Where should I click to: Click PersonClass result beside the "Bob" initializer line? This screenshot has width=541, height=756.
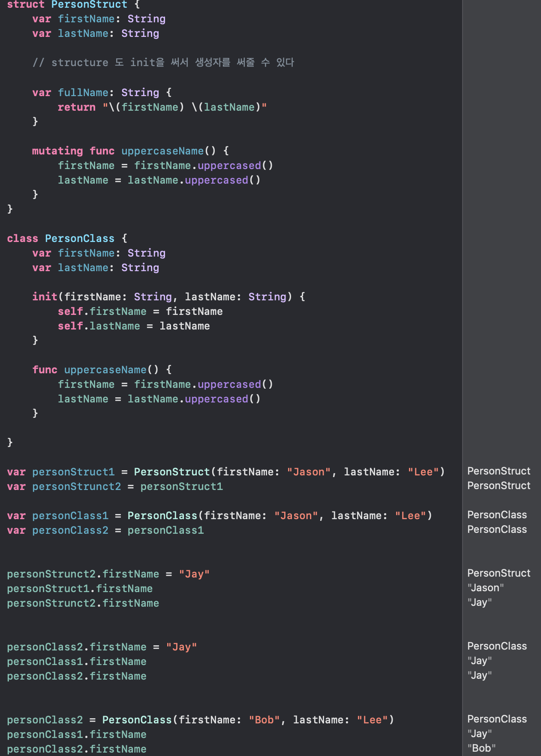point(497,719)
